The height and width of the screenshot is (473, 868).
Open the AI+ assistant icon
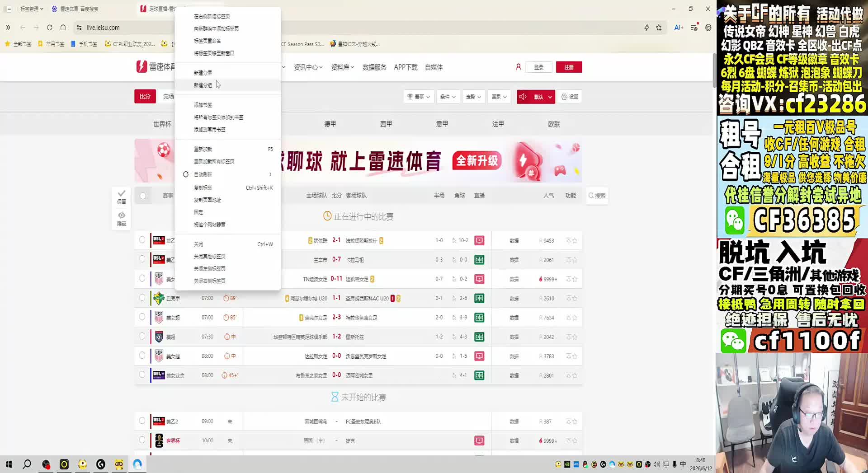point(679,28)
